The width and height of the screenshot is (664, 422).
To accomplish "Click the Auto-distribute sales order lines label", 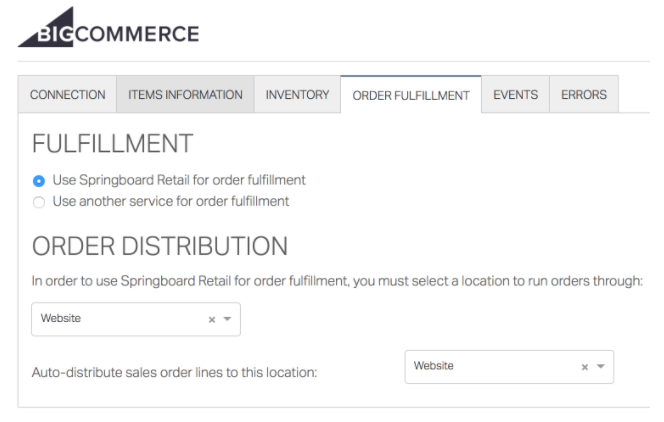I will tap(174, 373).
